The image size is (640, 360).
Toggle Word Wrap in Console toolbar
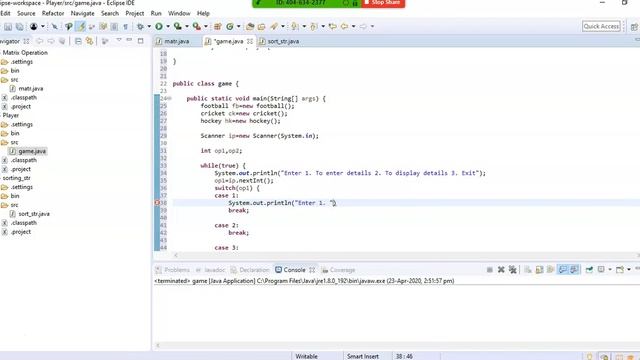pos(550,270)
